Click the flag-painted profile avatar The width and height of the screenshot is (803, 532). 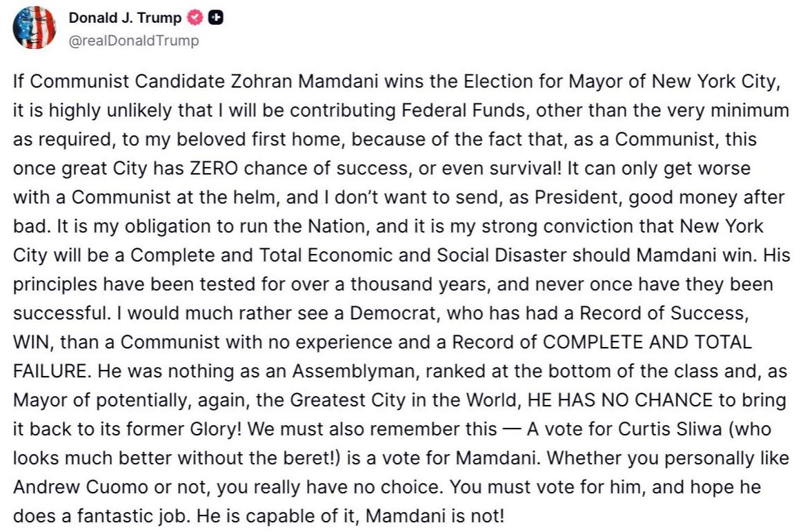pos(34,28)
